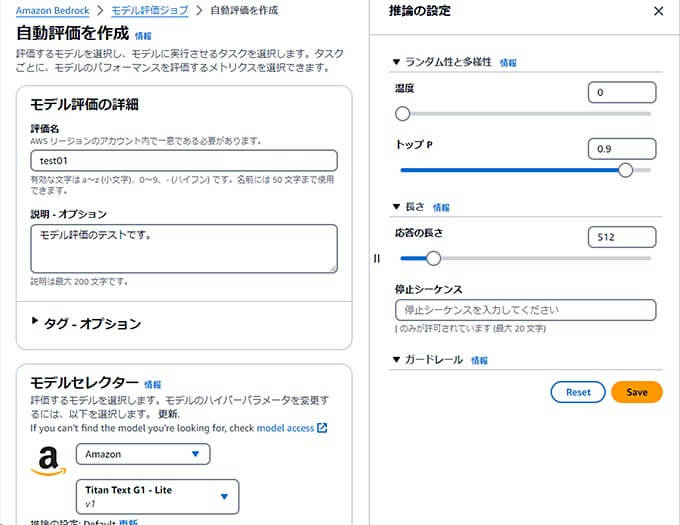Reset the inference settings

coord(578,392)
